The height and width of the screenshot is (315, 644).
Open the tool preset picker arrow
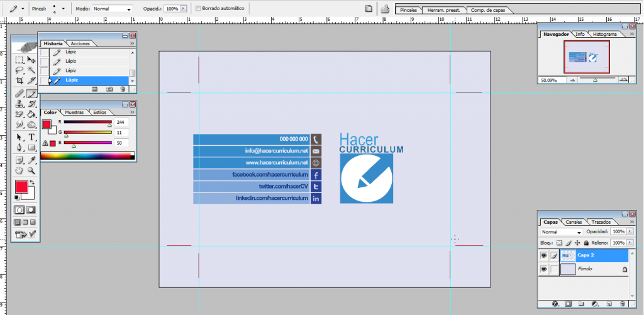pyautogui.click(x=22, y=8)
